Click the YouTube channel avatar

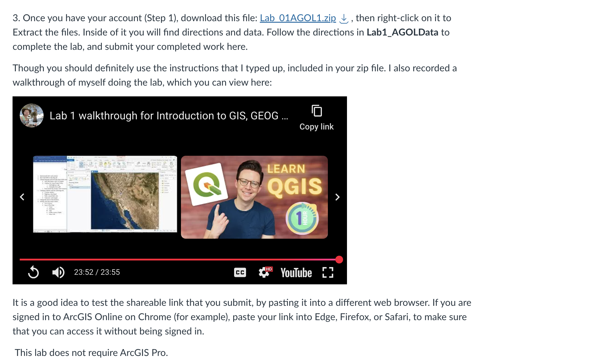(x=32, y=115)
